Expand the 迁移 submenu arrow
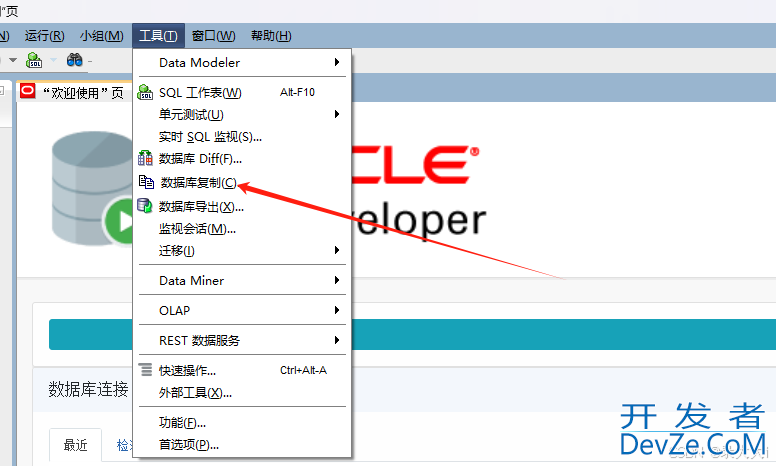776x466 pixels. click(x=337, y=250)
